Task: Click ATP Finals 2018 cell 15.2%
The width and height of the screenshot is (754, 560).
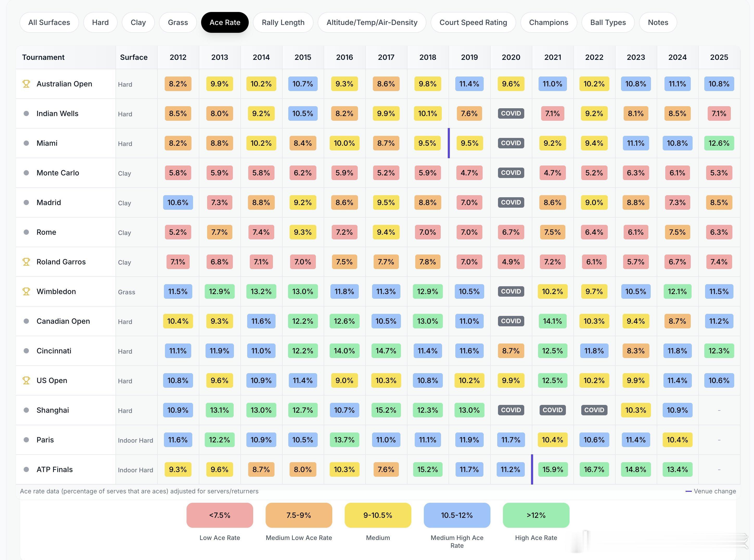Action: tap(428, 469)
